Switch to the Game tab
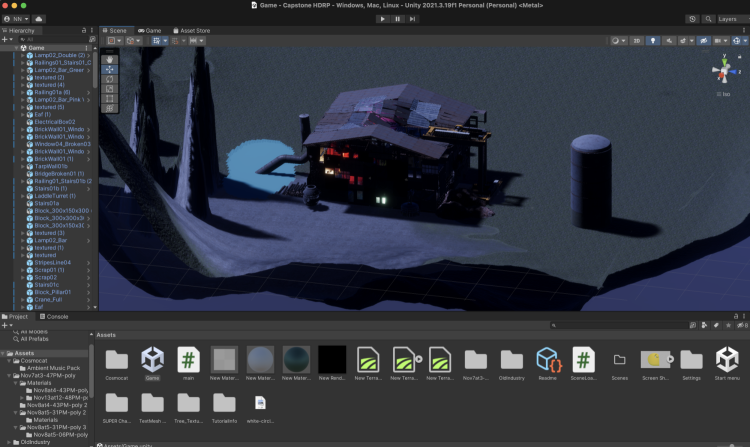This screenshot has width=750, height=447. (x=150, y=30)
